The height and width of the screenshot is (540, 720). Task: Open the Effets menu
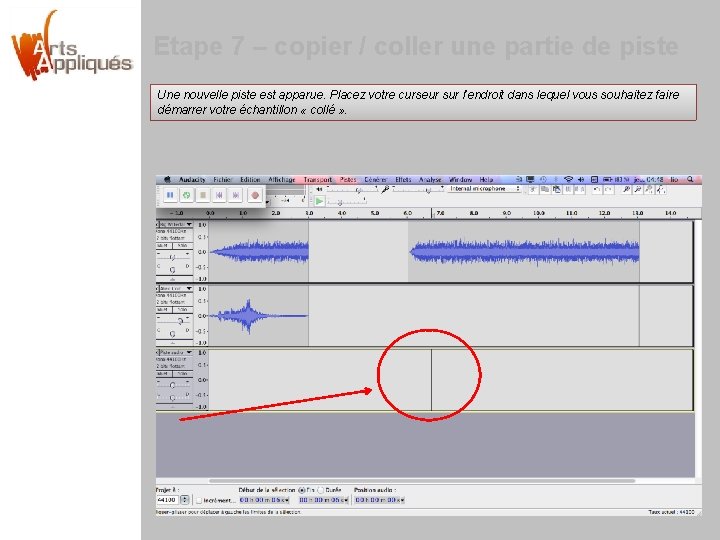pos(403,180)
